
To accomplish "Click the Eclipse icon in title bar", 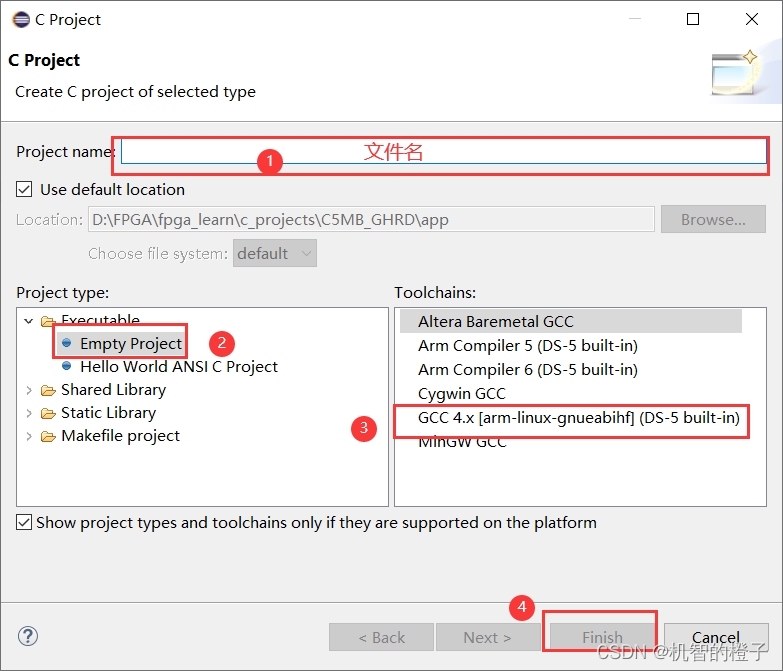I will 21,19.
